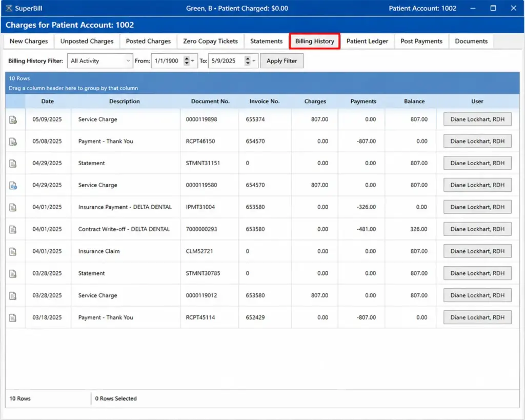Click invoice number 652429

pyautogui.click(x=255, y=317)
